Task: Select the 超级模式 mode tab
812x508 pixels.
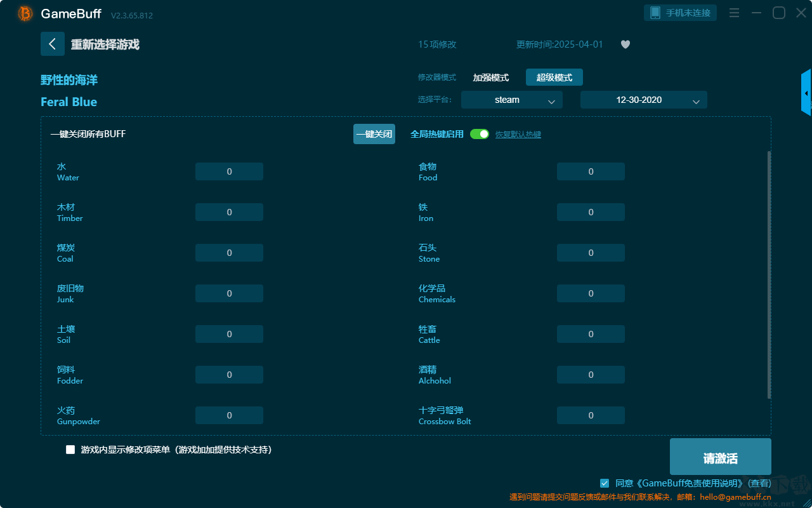Action: coord(554,77)
